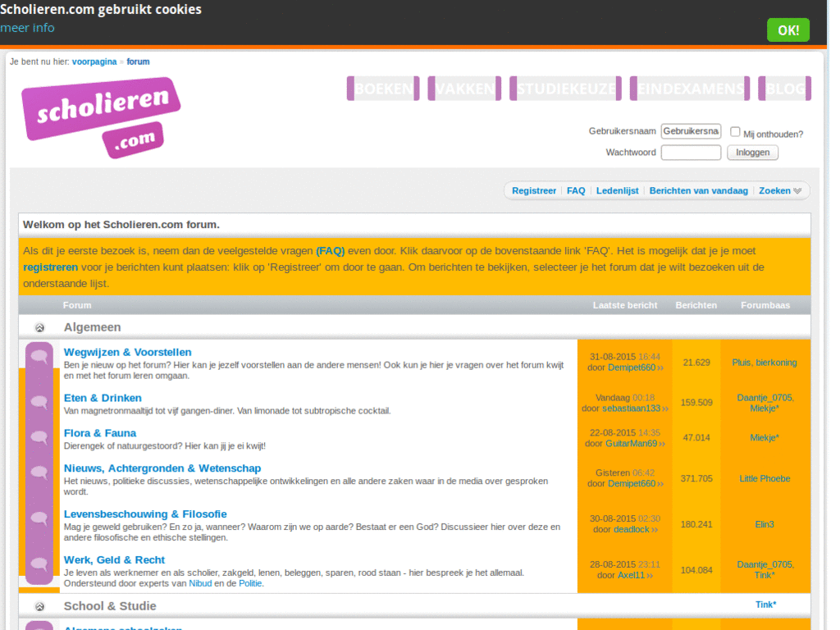Open the VAKKEN menu tab
This screenshot has width=840, height=630.
464,89
